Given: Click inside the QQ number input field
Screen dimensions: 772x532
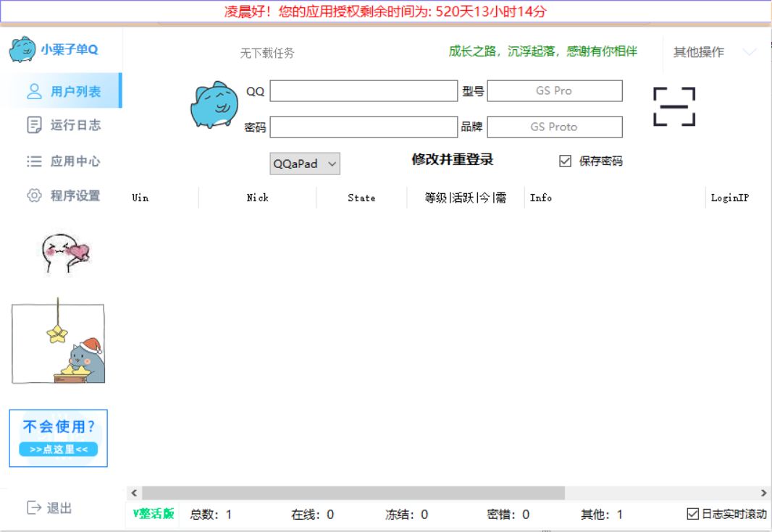Looking at the screenshot, I should tap(363, 90).
